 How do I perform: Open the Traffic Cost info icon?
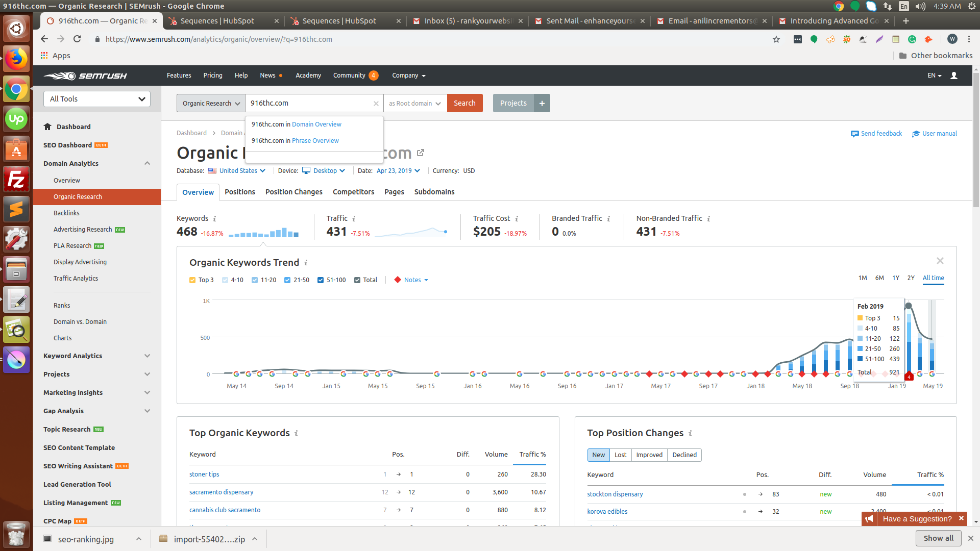(517, 219)
